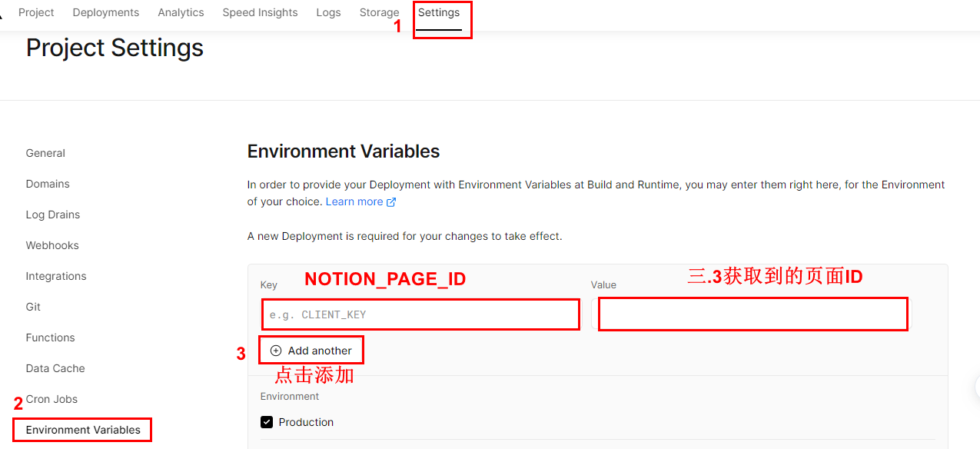The image size is (980, 449).
Task: View Speed Insights
Action: (x=260, y=12)
